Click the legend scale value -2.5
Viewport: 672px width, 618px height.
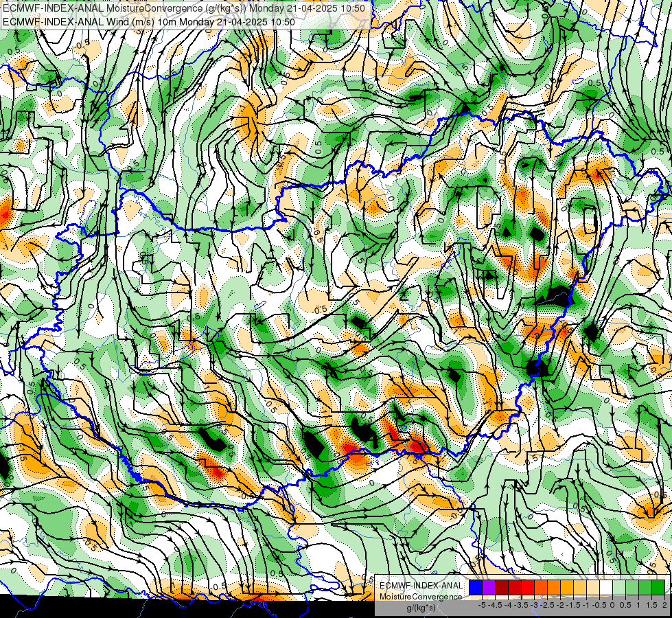tap(547, 605)
